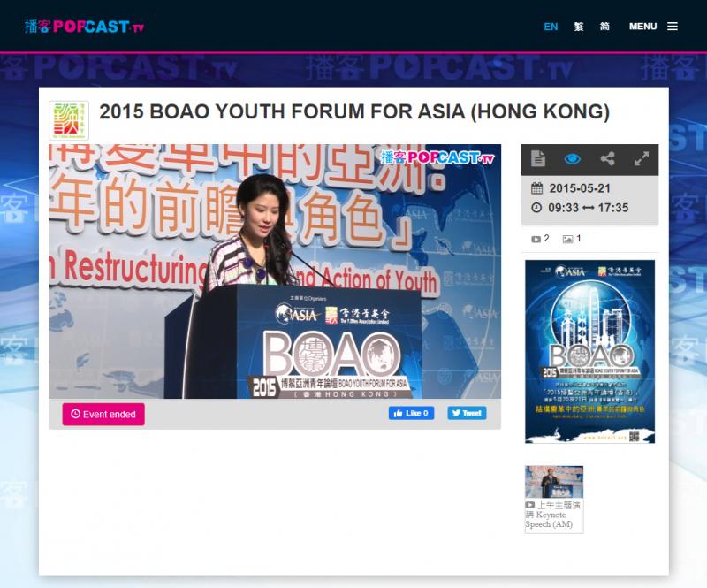The height and width of the screenshot is (588, 707).
Task: Click the Popcast TV logo in header
Action: pos(84,27)
